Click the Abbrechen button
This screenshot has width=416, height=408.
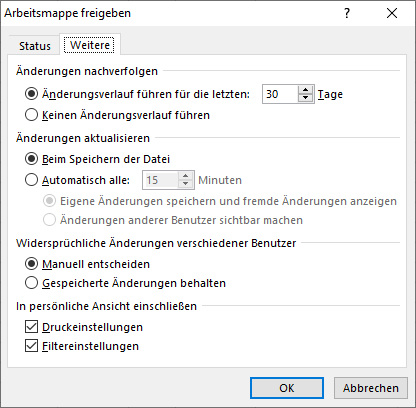pos(371,388)
